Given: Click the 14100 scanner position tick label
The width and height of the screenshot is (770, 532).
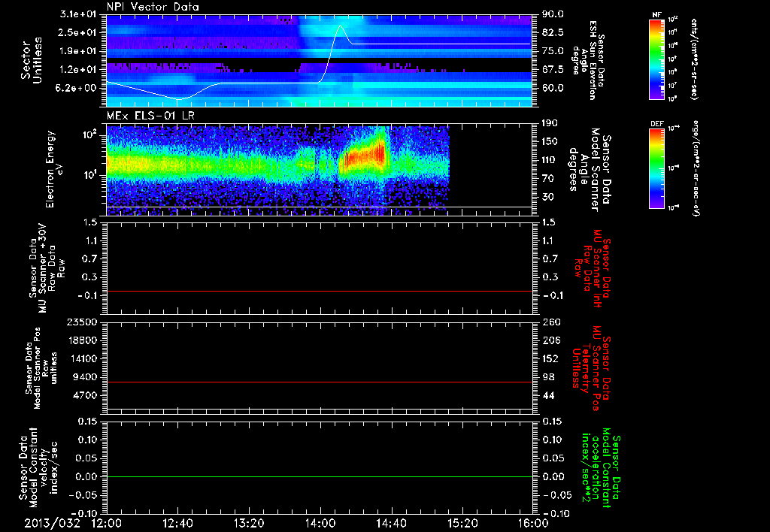Looking at the screenshot, I should [81, 358].
